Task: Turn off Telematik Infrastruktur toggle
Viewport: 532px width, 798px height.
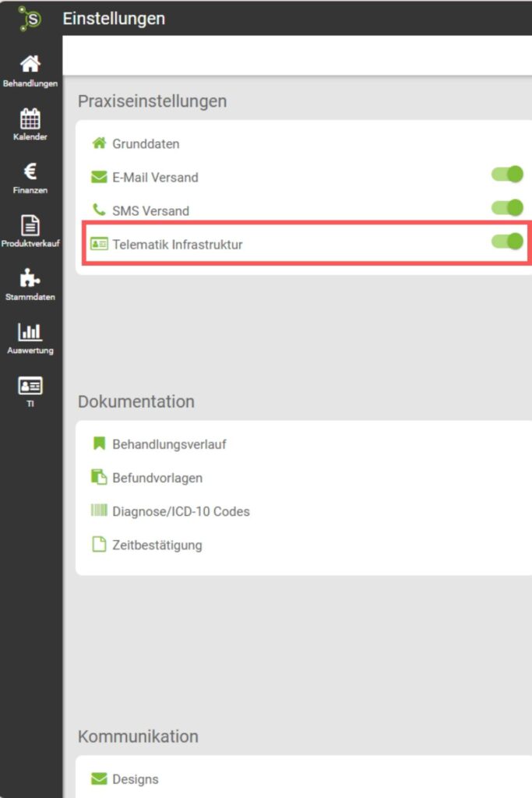Action: [x=508, y=241]
